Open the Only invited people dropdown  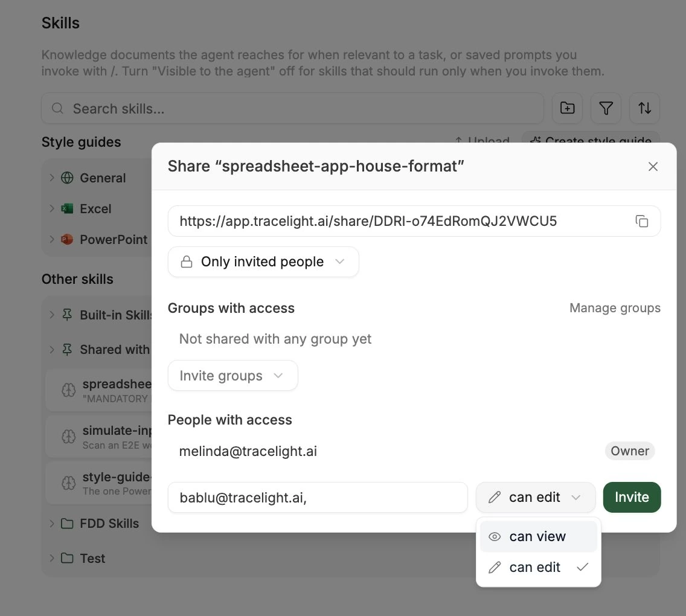(x=263, y=261)
